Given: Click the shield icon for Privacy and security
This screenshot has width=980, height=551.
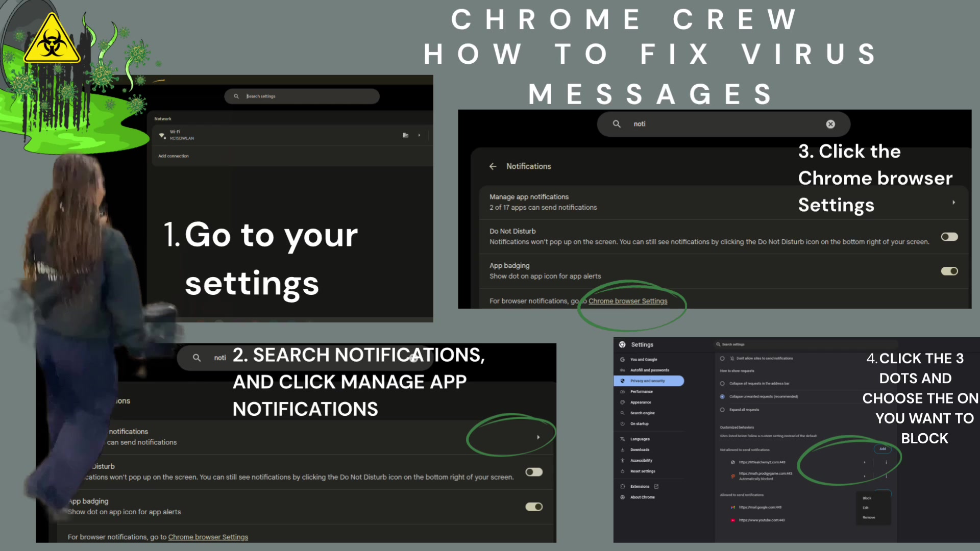Looking at the screenshot, I should coord(622,381).
